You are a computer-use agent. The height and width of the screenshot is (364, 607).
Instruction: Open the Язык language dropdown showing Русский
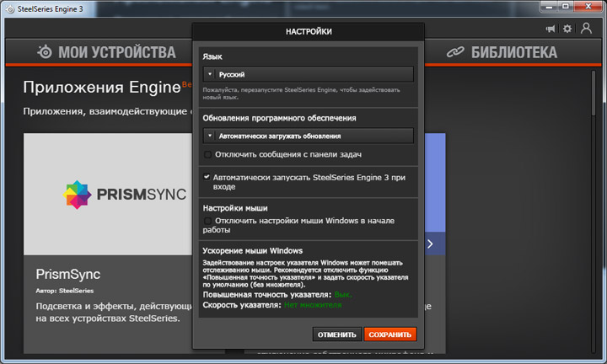pyautogui.click(x=309, y=74)
